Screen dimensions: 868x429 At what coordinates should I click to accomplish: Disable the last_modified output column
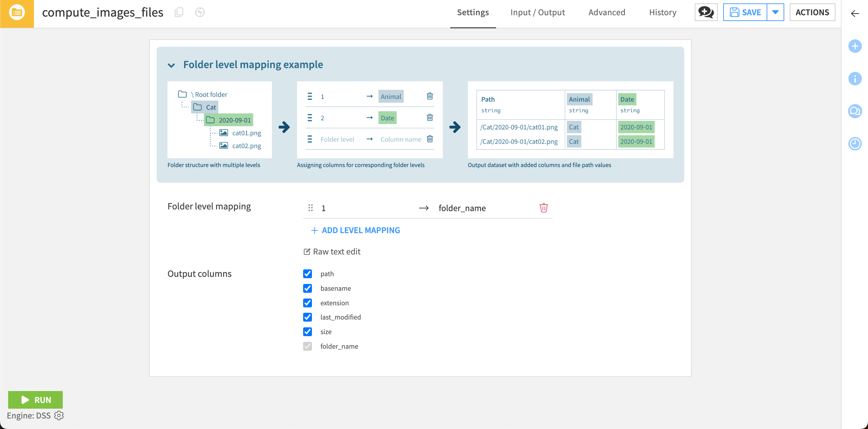(x=307, y=317)
